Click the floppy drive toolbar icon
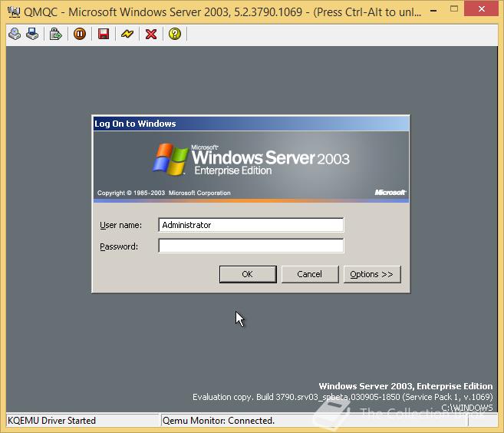The image size is (504, 433). click(32, 34)
